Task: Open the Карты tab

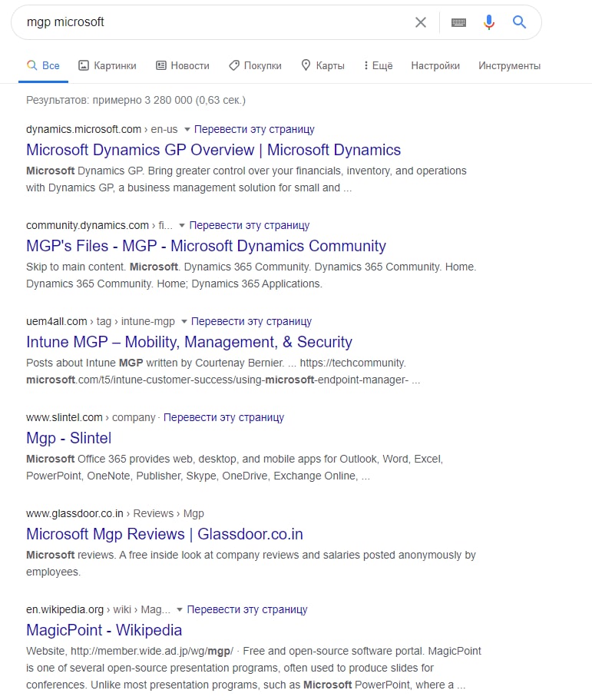Action: point(323,65)
